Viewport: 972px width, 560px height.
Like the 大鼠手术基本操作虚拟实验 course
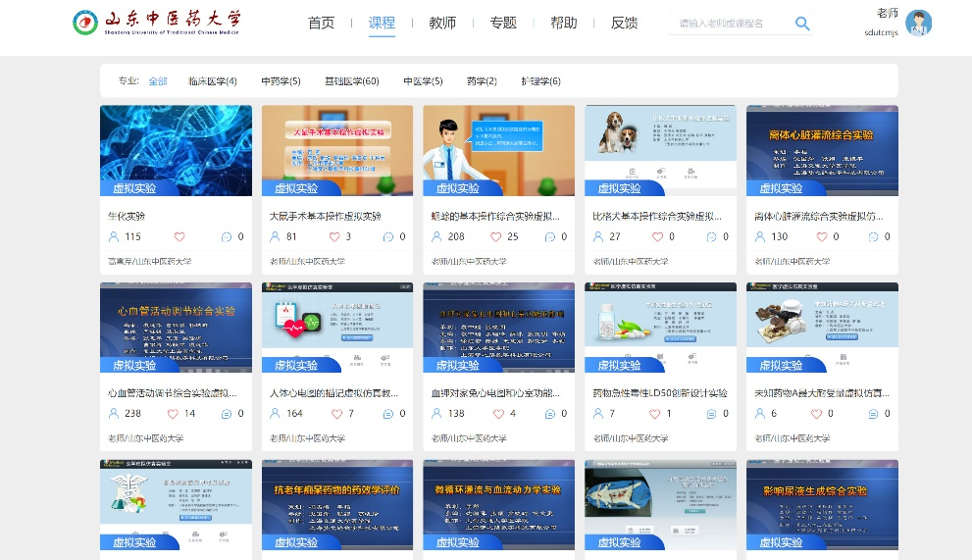point(334,236)
